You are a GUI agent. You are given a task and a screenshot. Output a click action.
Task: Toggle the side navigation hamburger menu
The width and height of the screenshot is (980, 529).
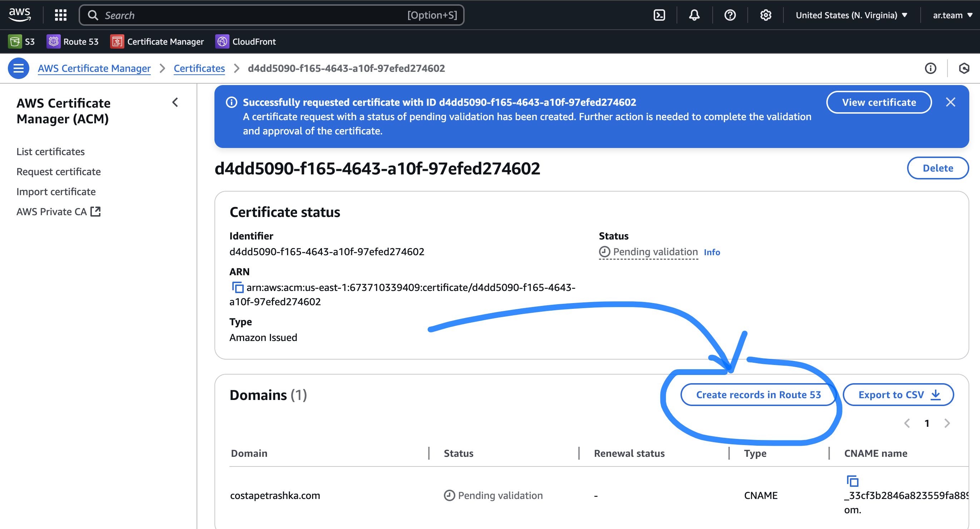(x=18, y=69)
